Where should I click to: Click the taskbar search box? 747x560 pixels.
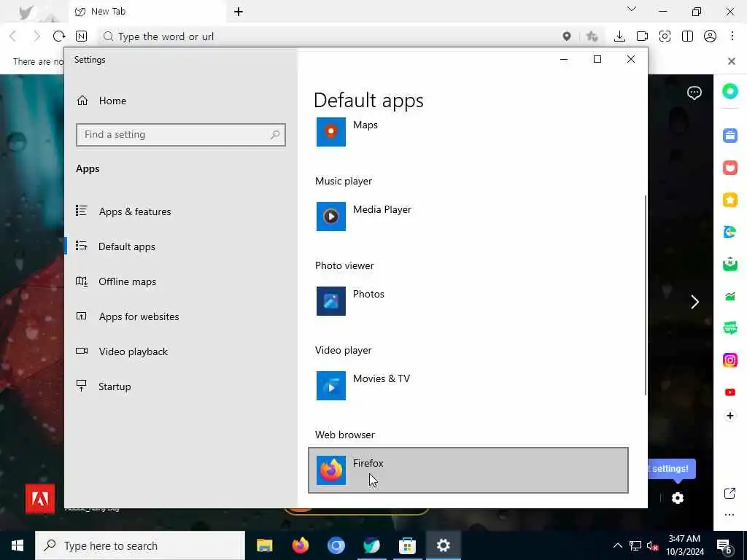[140, 545]
